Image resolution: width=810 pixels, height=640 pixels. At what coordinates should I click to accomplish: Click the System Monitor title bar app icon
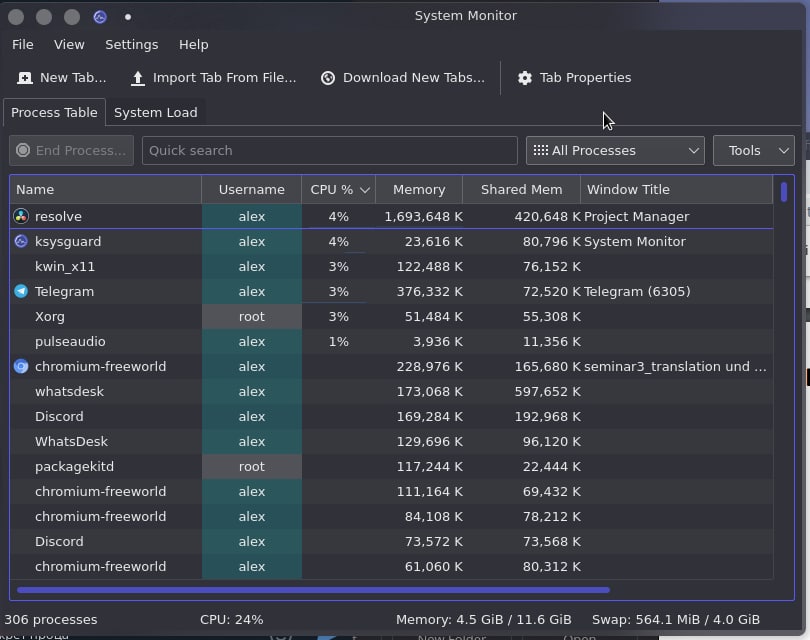tap(100, 17)
